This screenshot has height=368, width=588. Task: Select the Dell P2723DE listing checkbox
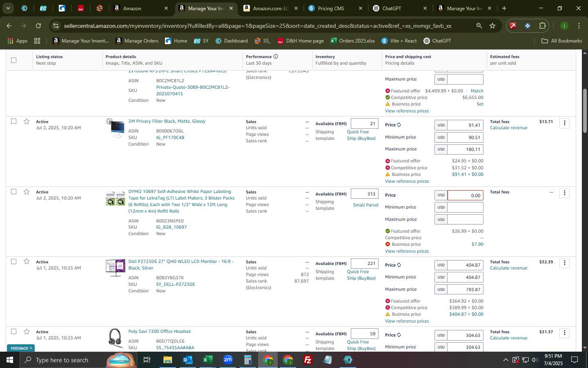pos(13,261)
